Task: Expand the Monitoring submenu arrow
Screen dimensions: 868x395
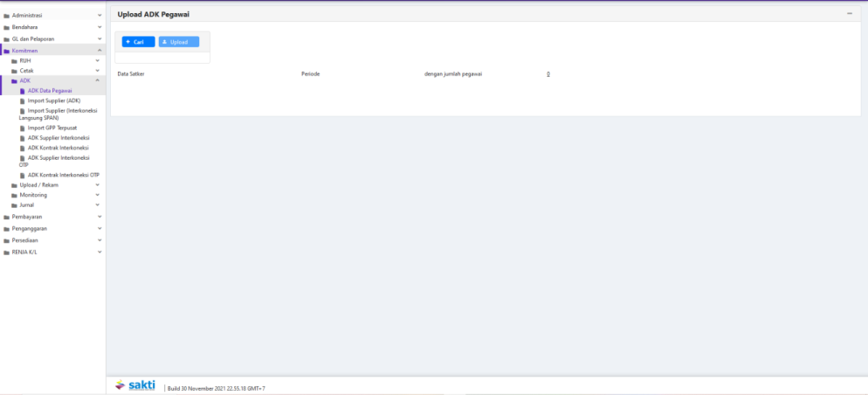Action: pyautogui.click(x=98, y=195)
